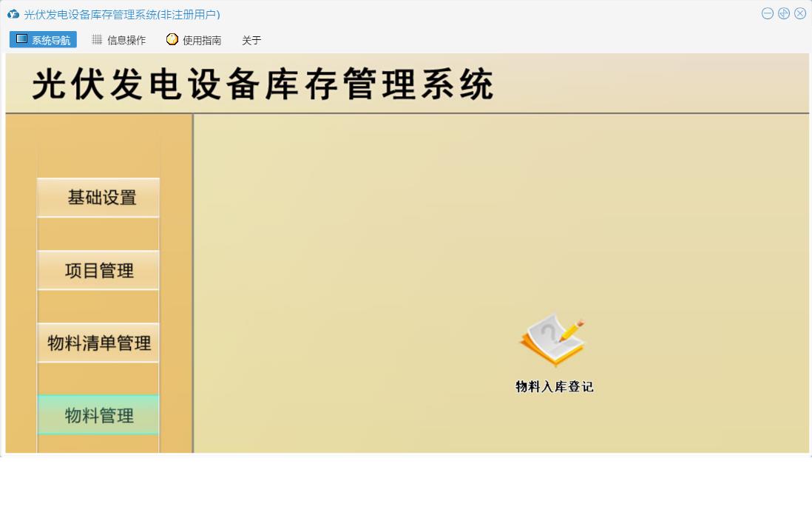Click the 物料入库登记 label

[x=554, y=386]
